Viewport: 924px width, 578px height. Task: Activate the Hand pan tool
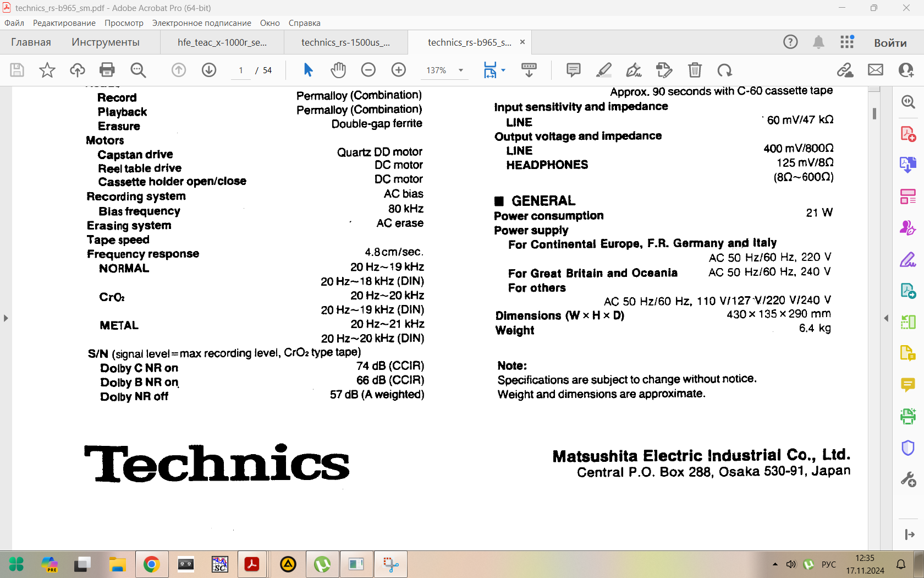pyautogui.click(x=338, y=70)
